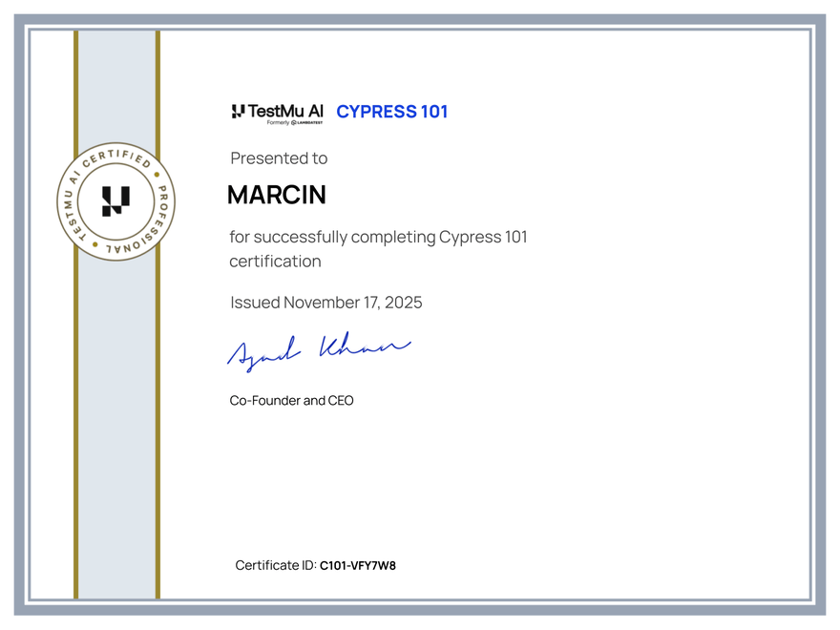Viewport: 840px width, 630px height.
Task: Open the CYPRESS 101 certification title
Action: point(392,112)
